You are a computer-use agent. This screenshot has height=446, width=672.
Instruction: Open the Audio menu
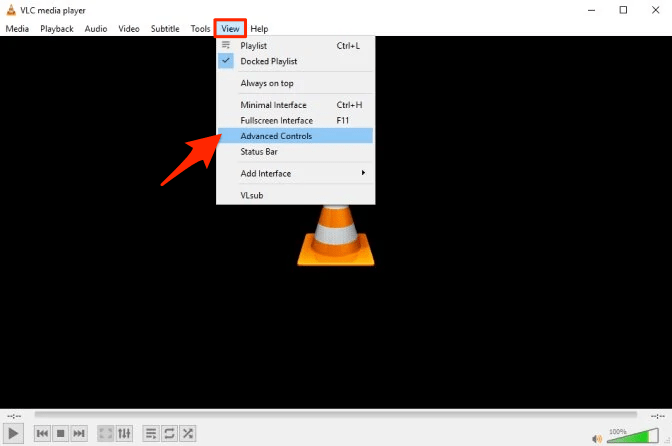click(x=96, y=29)
